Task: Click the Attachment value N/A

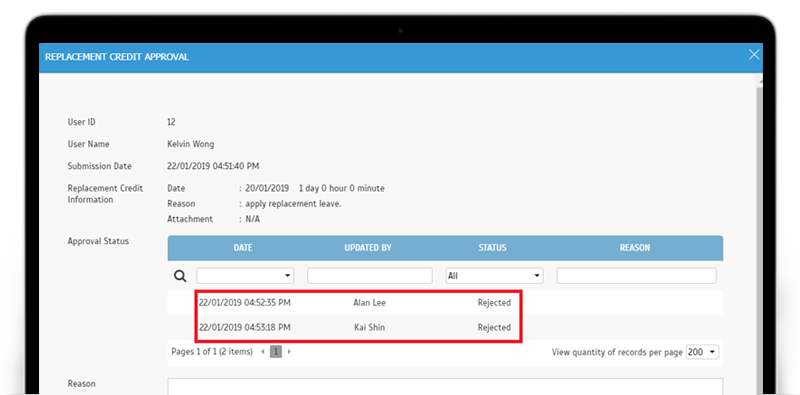Action: pyautogui.click(x=253, y=219)
